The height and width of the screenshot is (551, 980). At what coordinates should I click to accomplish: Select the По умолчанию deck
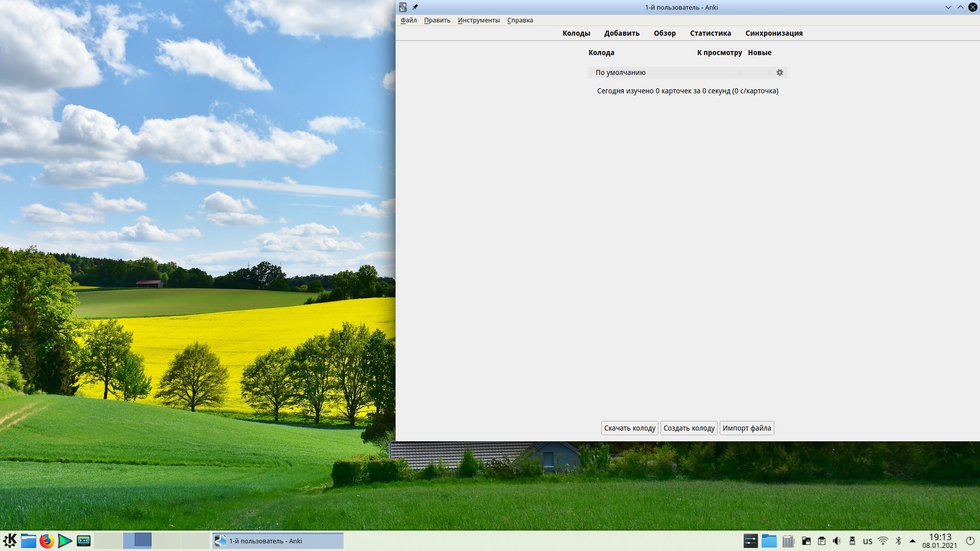pyautogui.click(x=621, y=72)
